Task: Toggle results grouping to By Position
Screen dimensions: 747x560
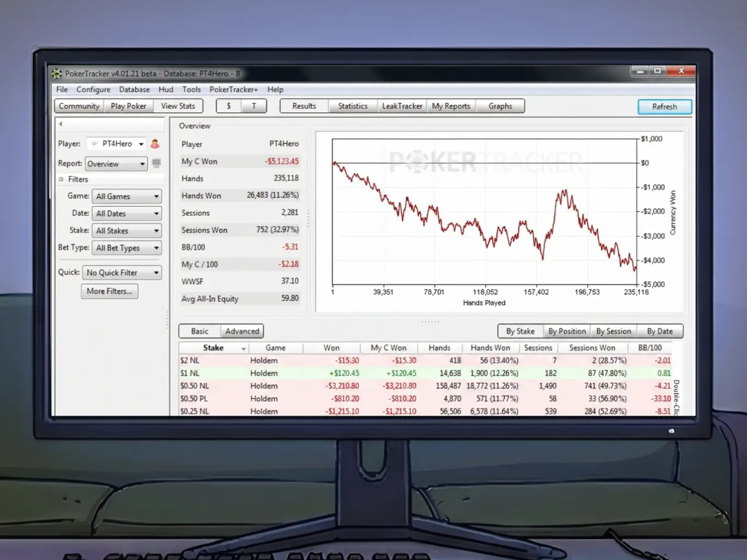Action: [567, 331]
